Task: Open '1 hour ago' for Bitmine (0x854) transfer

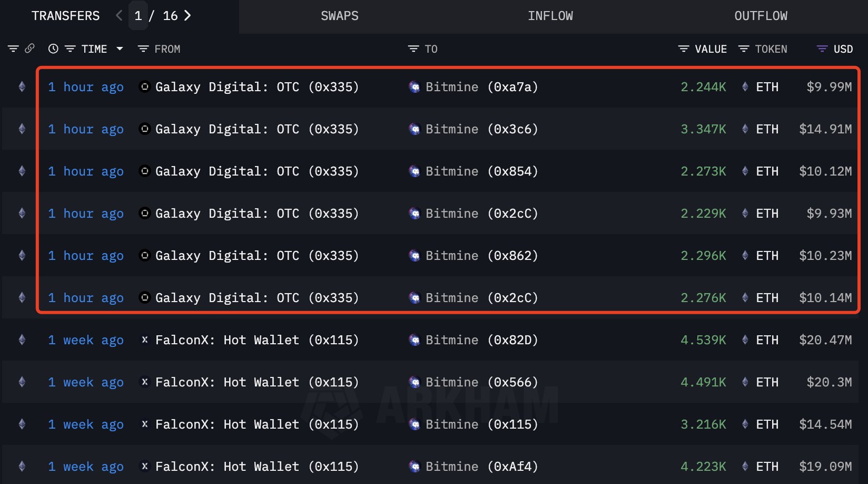Action: (86, 171)
